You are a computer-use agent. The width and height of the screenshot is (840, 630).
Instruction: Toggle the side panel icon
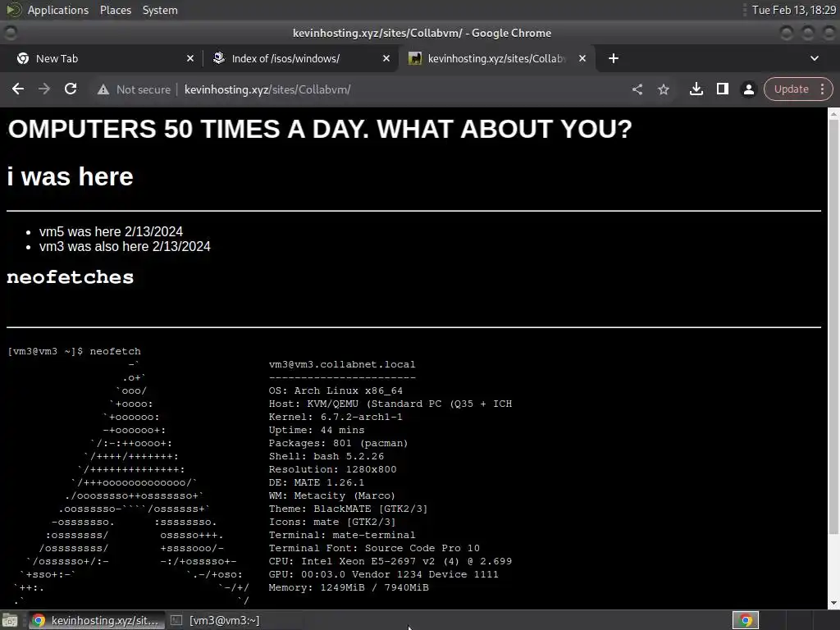click(722, 89)
